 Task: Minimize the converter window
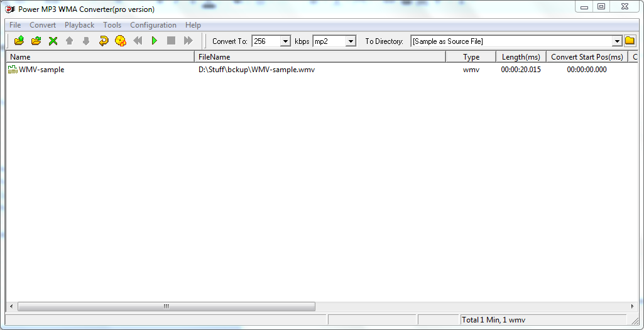coord(584,6)
